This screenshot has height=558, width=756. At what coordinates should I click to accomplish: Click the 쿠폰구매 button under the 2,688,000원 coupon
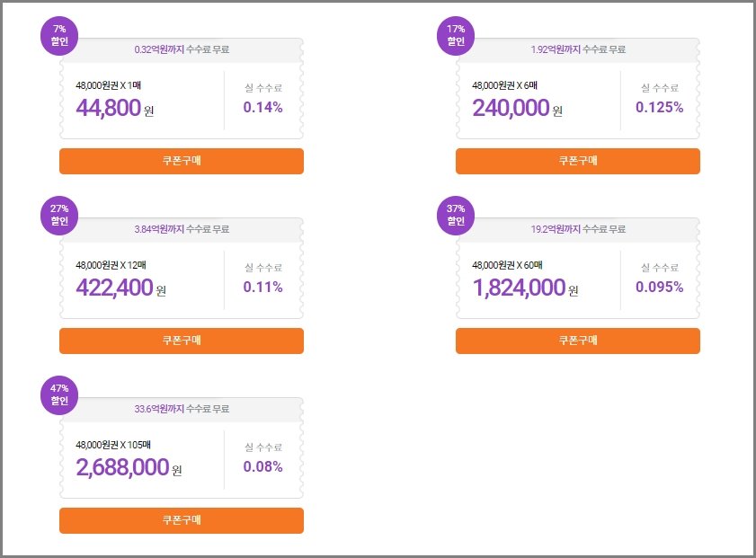(182, 520)
